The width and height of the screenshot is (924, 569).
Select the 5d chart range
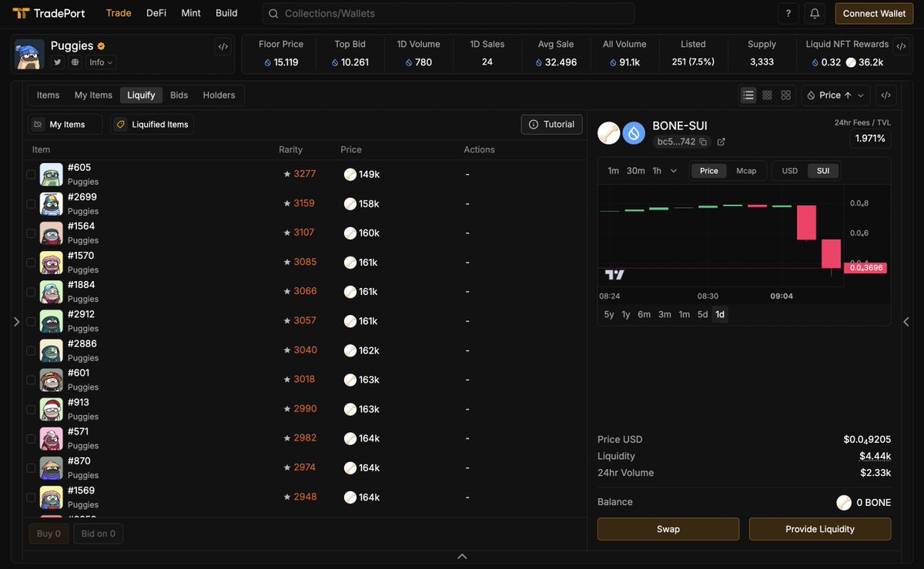point(702,314)
